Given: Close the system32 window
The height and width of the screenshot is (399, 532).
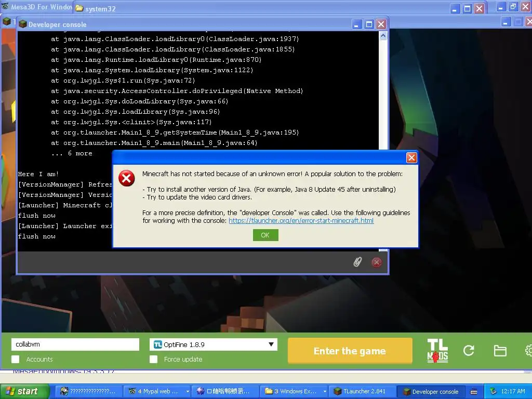Looking at the screenshot, I should point(479,8).
